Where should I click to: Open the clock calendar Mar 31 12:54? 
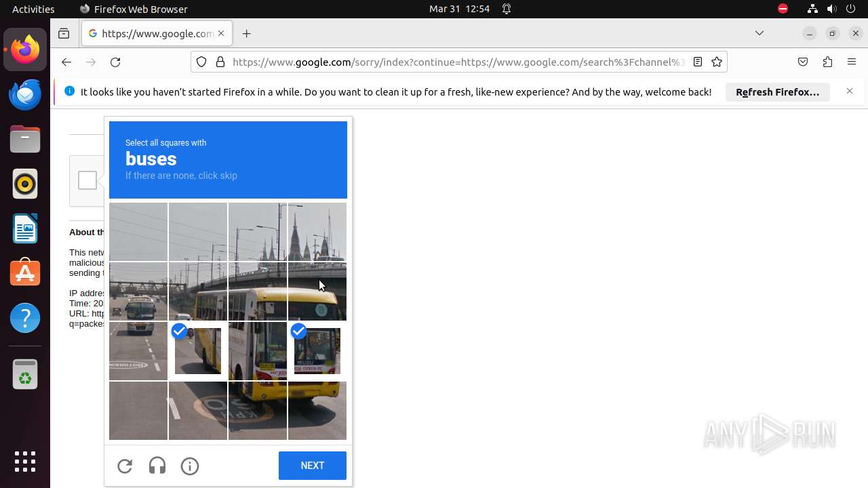pyautogui.click(x=459, y=9)
